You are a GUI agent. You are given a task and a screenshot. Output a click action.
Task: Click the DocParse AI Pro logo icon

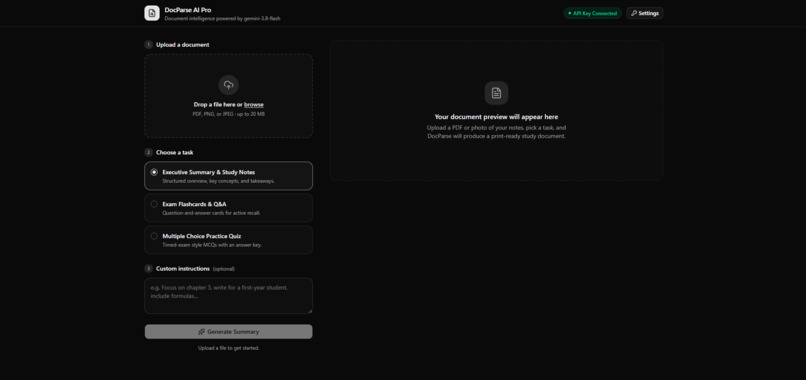(152, 13)
